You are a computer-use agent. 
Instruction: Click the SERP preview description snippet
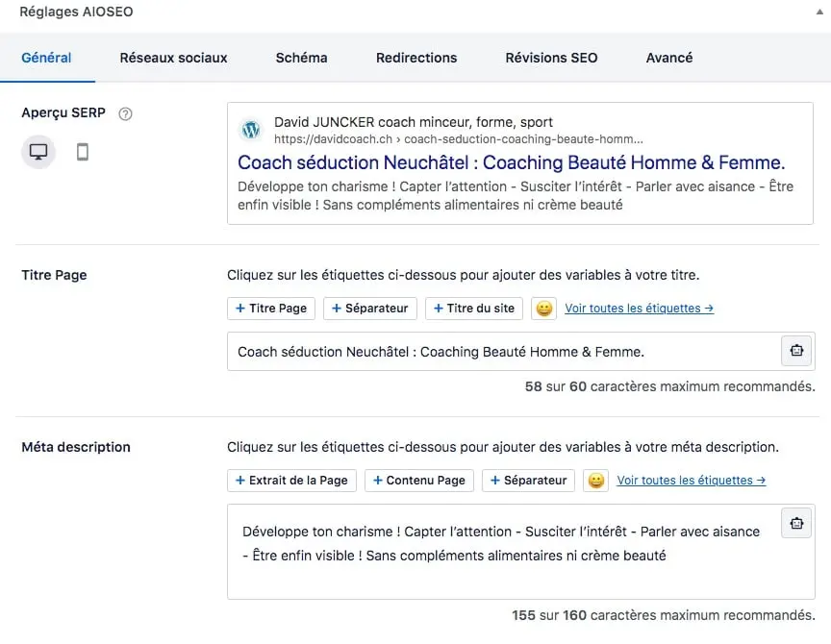[516, 195]
